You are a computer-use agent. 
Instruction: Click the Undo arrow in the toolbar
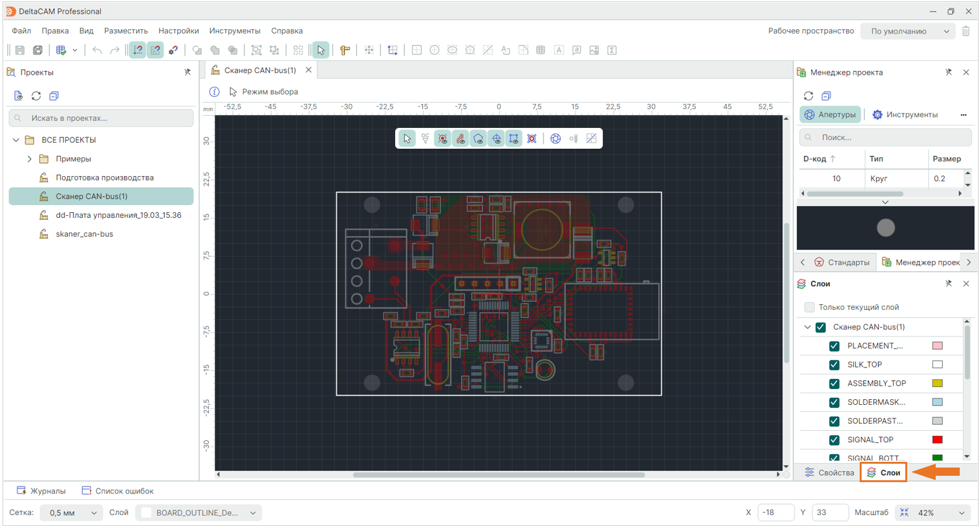pyautogui.click(x=97, y=50)
